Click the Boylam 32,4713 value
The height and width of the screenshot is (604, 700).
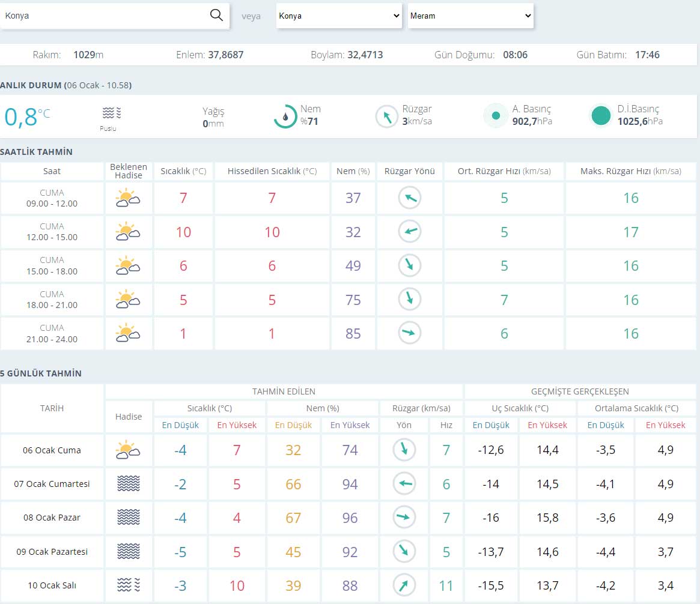point(365,55)
